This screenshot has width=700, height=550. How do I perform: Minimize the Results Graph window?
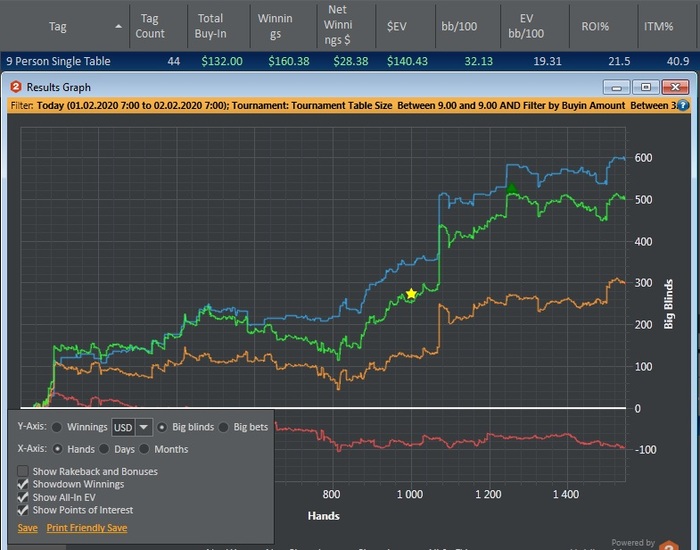pos(617,87)
